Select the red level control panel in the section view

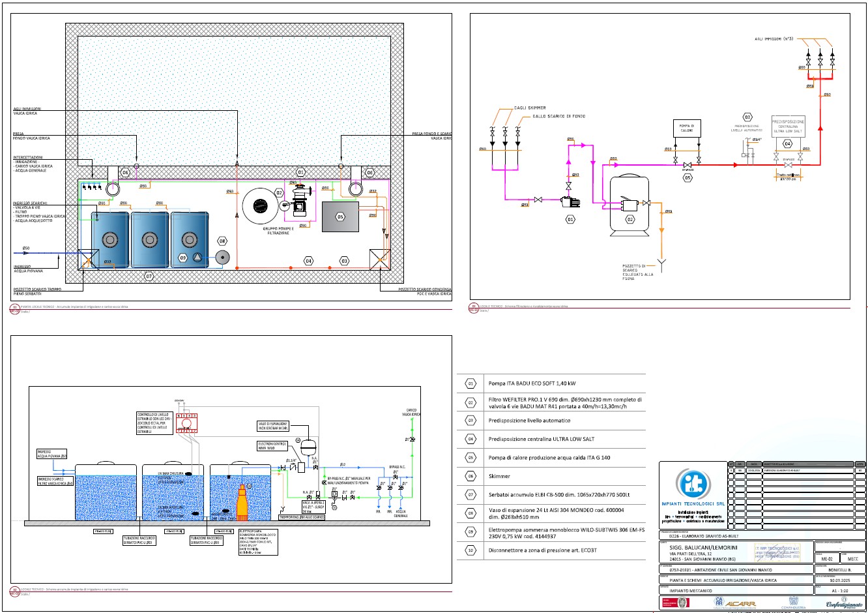[x=186, y=422]
